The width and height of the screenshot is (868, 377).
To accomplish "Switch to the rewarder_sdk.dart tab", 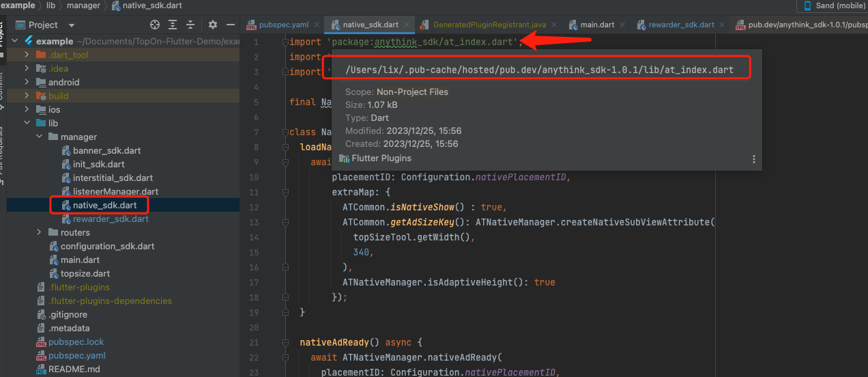I will coord(680,25).
